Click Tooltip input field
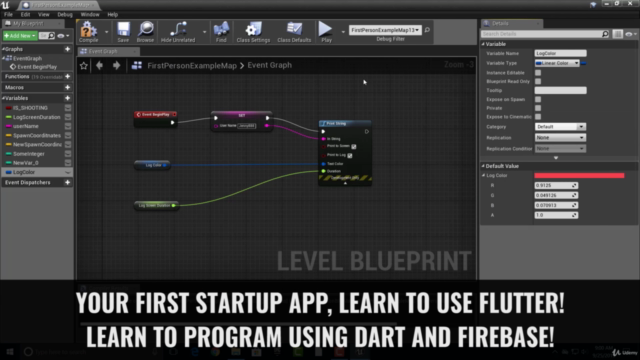Image resolution: width=640 pixels, height=360 pixels. tap(560, 91)
